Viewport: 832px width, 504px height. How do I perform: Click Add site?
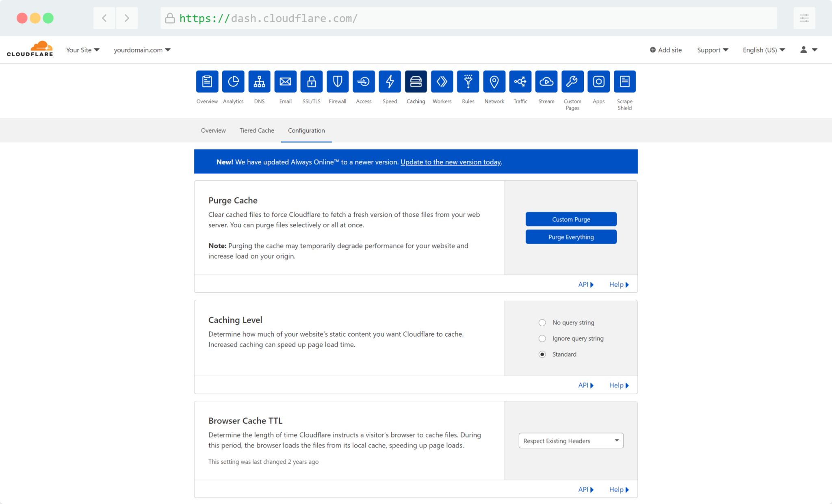click(665, 50)
